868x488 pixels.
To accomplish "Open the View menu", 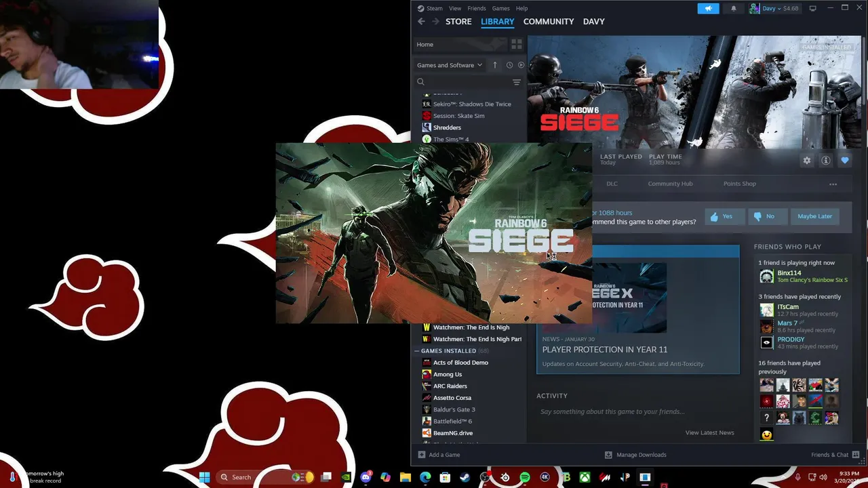I will (x=455, y=8).
